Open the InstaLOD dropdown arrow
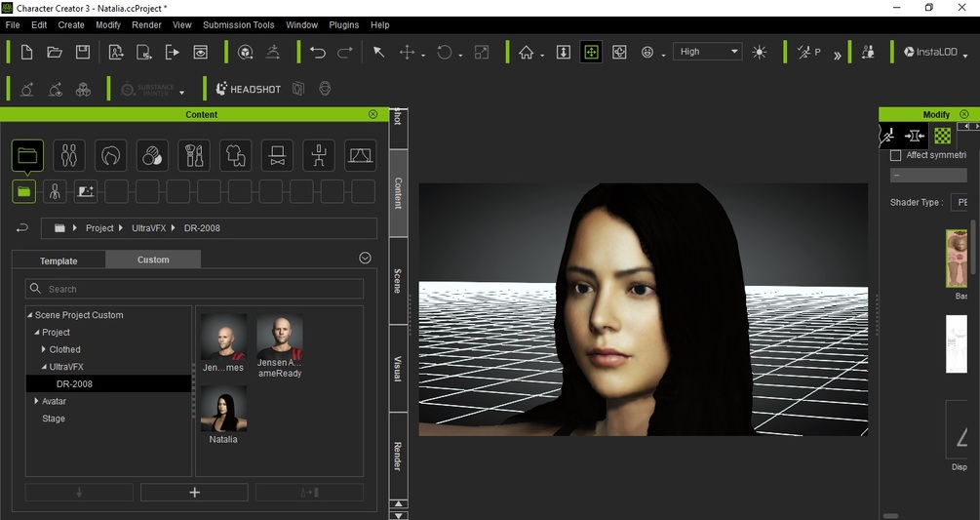Screen dimensions: 980x520 tap(965, 56)
